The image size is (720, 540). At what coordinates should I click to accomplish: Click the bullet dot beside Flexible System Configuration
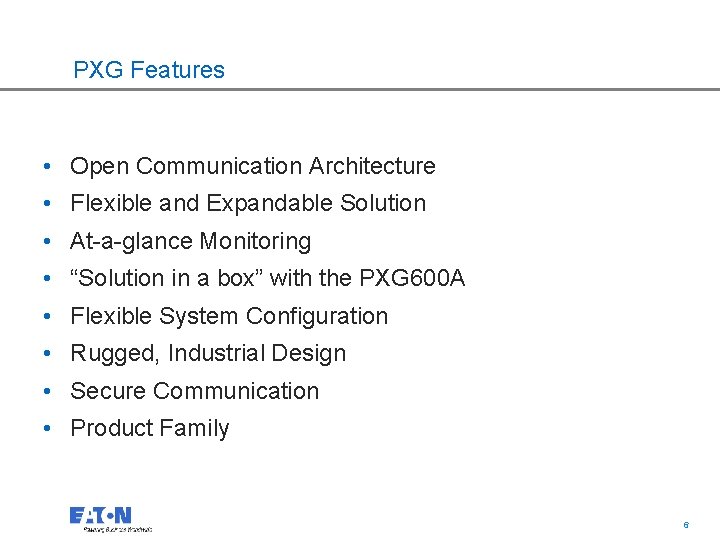pos(47,316)
